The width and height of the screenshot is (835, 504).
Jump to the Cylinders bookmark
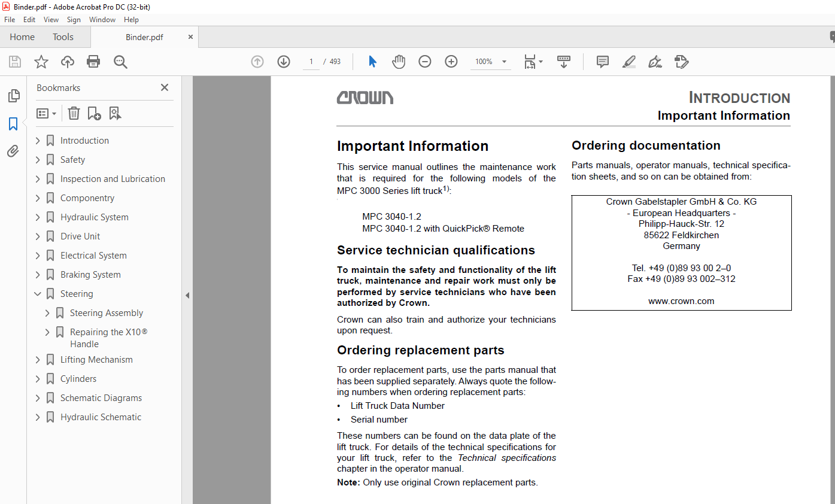78,379
